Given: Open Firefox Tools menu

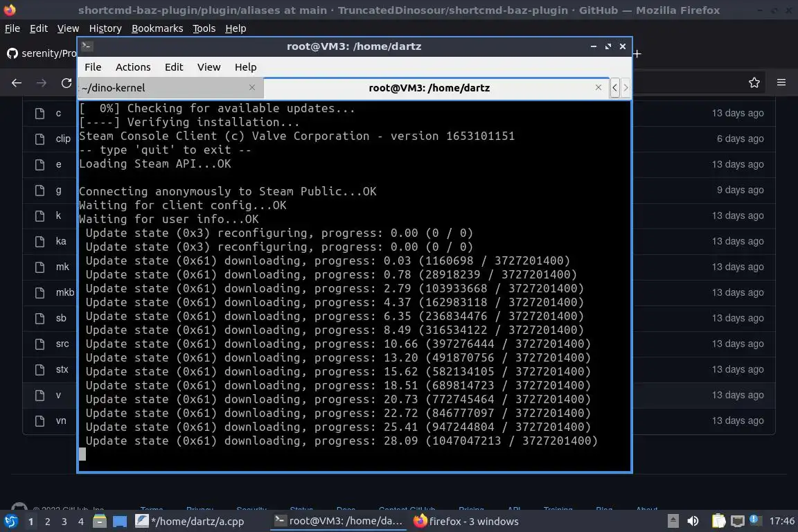Looking at the screenshot, I should 204,28.
